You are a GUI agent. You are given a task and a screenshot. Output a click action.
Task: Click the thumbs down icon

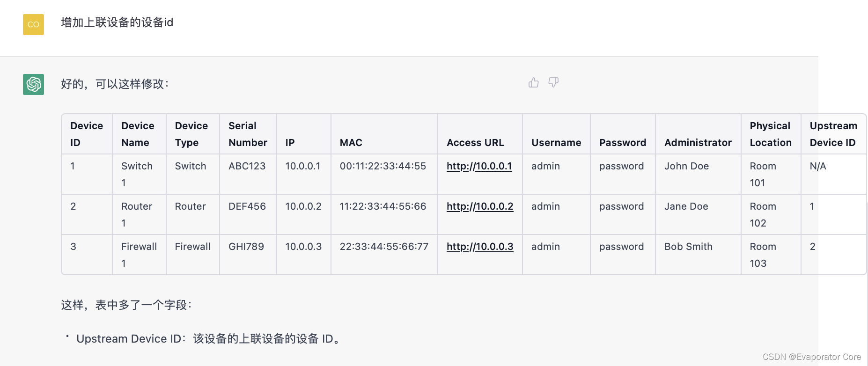coord(553,83)
